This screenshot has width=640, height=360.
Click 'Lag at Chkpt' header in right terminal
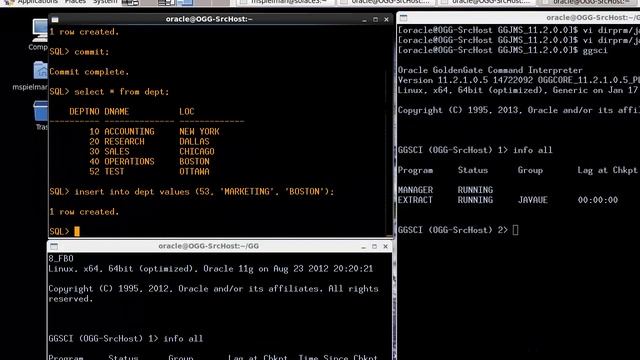607,170
